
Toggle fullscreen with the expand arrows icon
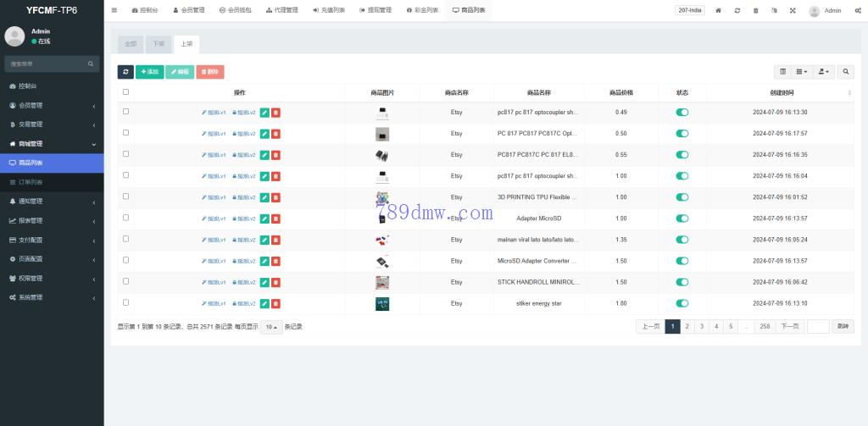793,11
